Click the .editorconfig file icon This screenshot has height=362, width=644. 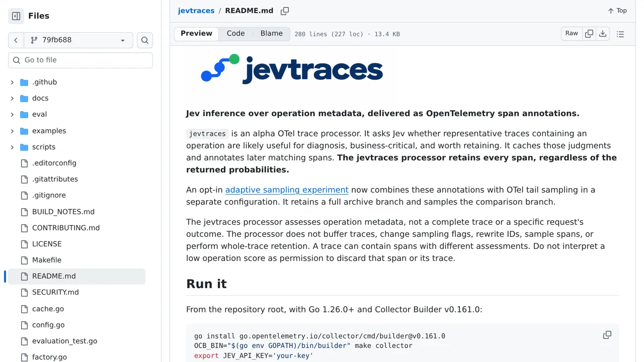click(x=24, y=163)
